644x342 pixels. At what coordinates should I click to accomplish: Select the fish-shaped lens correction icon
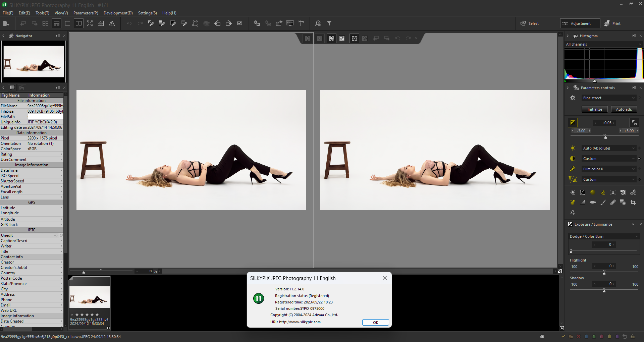pos(593,203)
